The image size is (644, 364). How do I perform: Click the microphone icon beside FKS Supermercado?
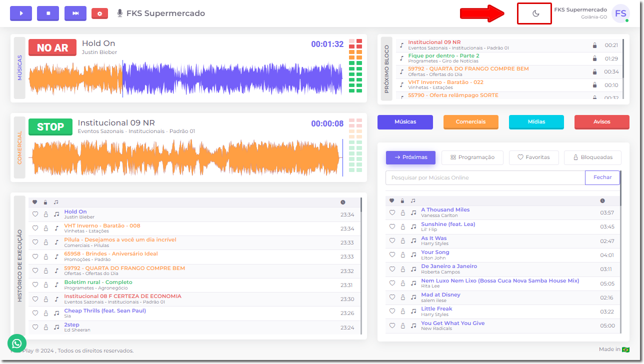(120, 13)
